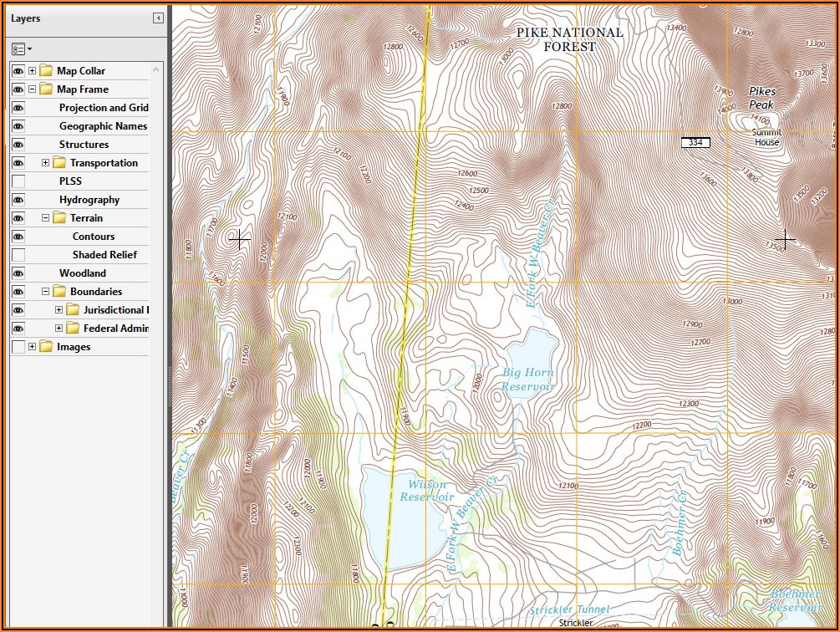Turn on the Images layer group visibility
840x632 pixels.
click(x=18, y=347)
